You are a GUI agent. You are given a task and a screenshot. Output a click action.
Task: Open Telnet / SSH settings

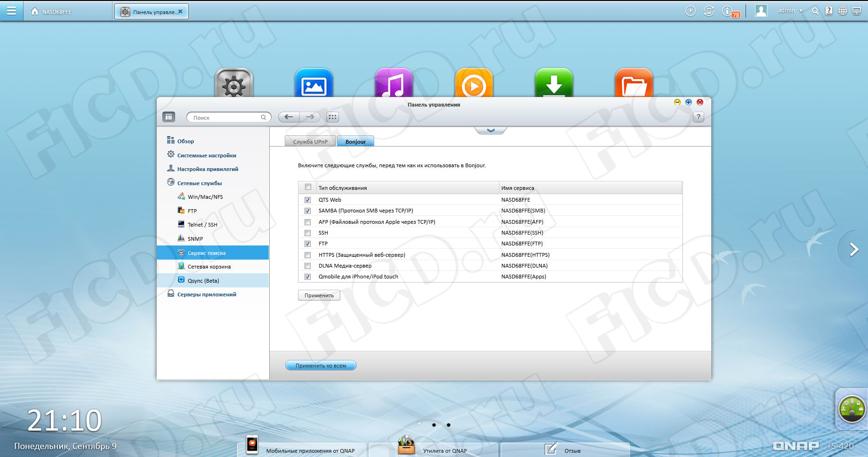pos(202,224)
